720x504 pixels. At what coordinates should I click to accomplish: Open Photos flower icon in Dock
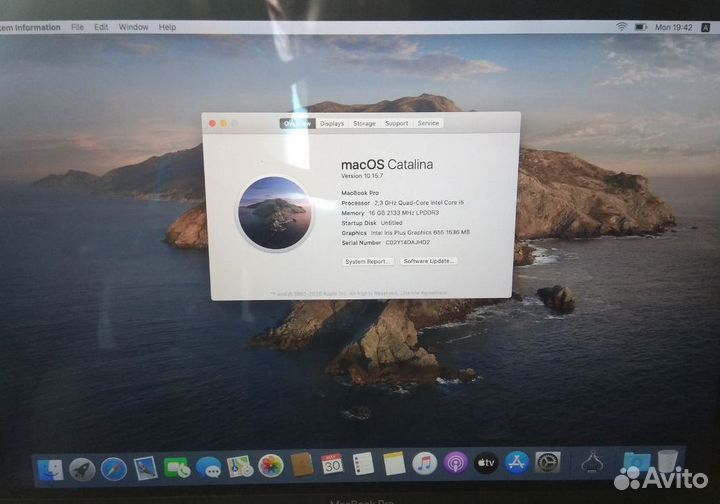(271, 466)
